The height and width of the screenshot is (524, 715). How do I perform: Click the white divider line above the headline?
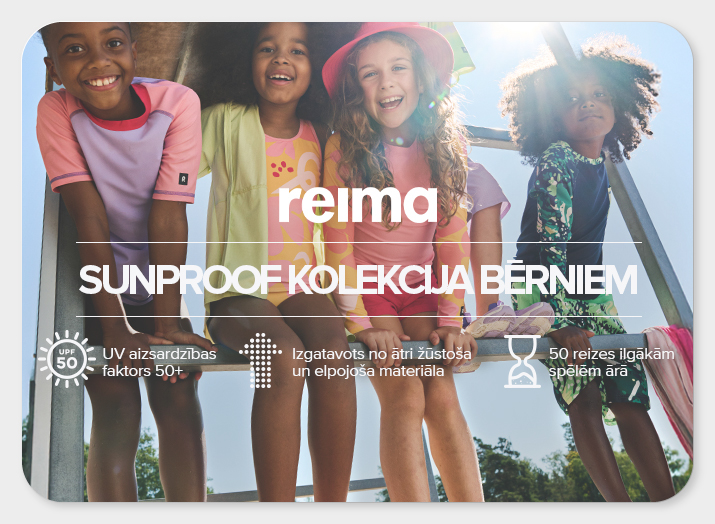[x=358, y=242]
